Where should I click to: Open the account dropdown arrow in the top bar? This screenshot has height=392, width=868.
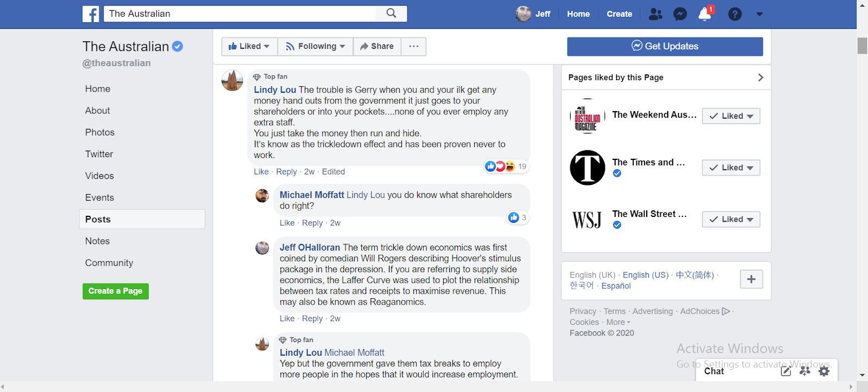pos(759,14)
